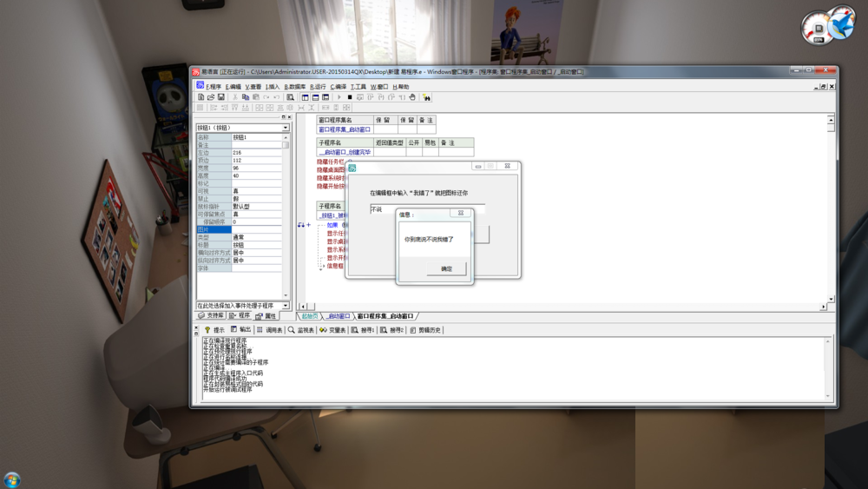Open the B.数据库 menu
Viewport: 868px width, 489px height.
tap(294, 87)
